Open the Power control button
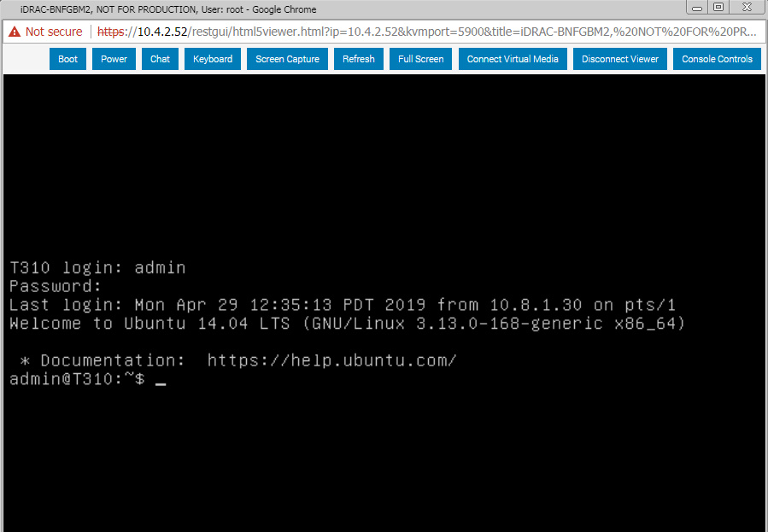Image resolution: width=768 pixels, height=532 pixels. click(114, 59)
